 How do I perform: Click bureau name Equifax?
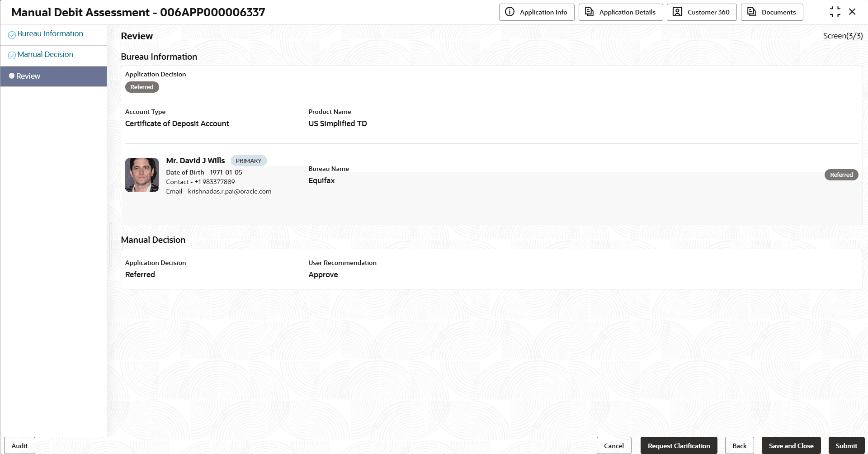321,180
